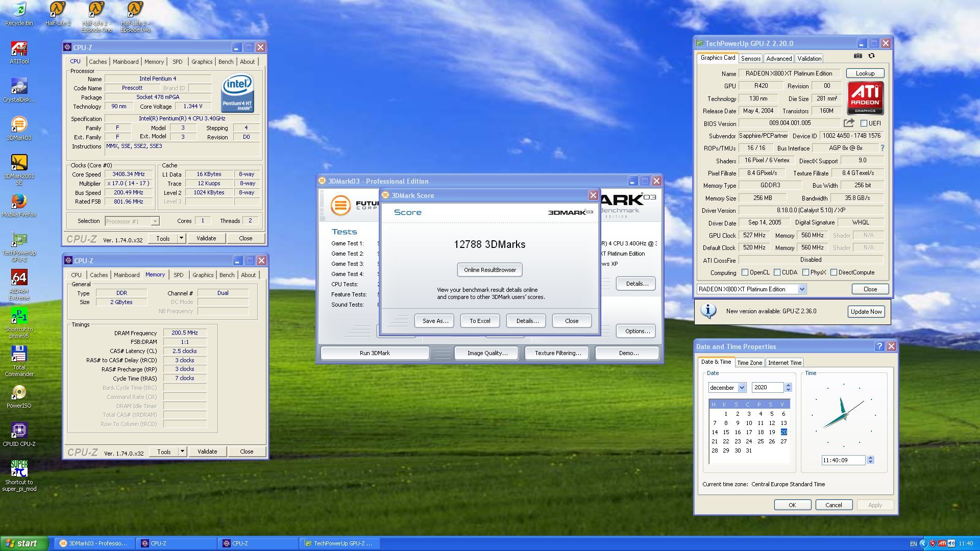
Task: Click the Online ResultBrowser button
Action: [x=490, y=270]
